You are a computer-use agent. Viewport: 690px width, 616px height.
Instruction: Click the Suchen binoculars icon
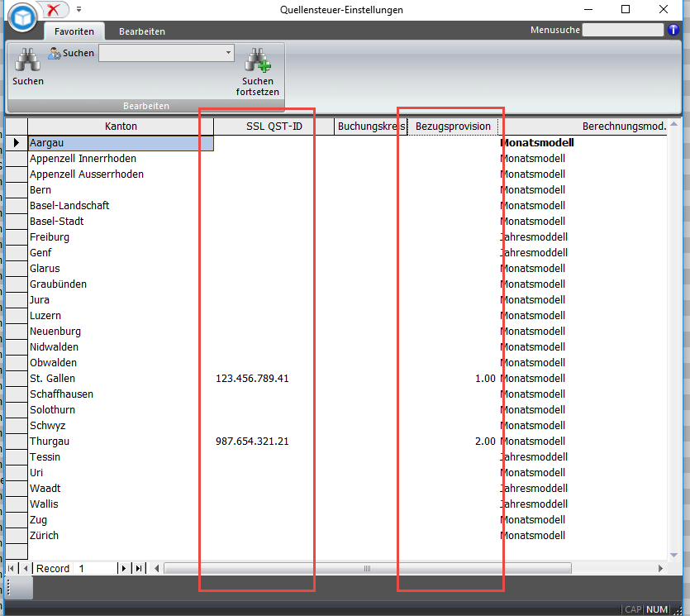tap(27, 60)
